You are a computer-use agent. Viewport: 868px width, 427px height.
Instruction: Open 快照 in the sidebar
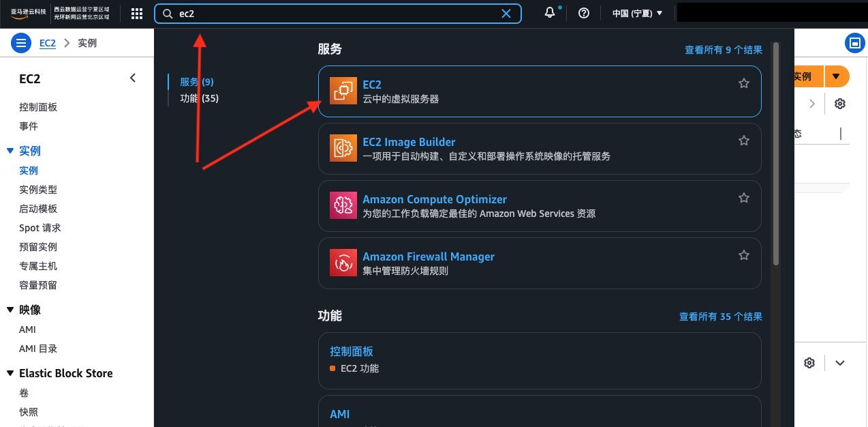click(x=29, y=412)
